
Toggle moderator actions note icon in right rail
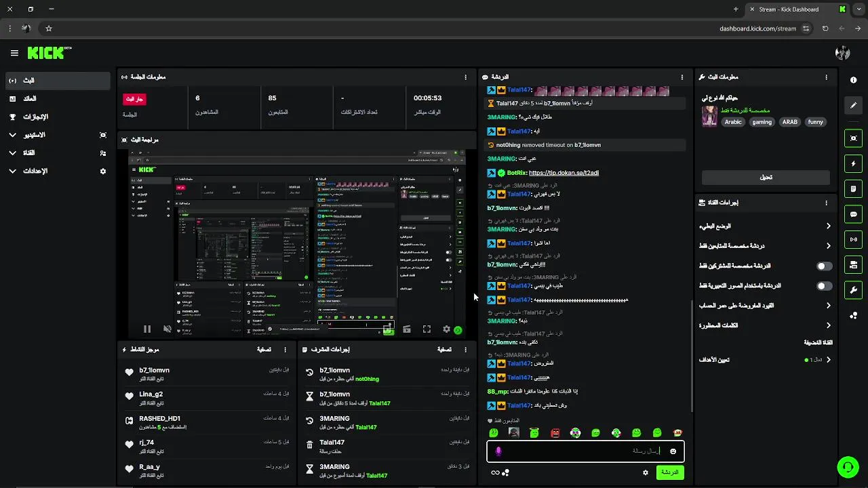[x=853, y=188]
